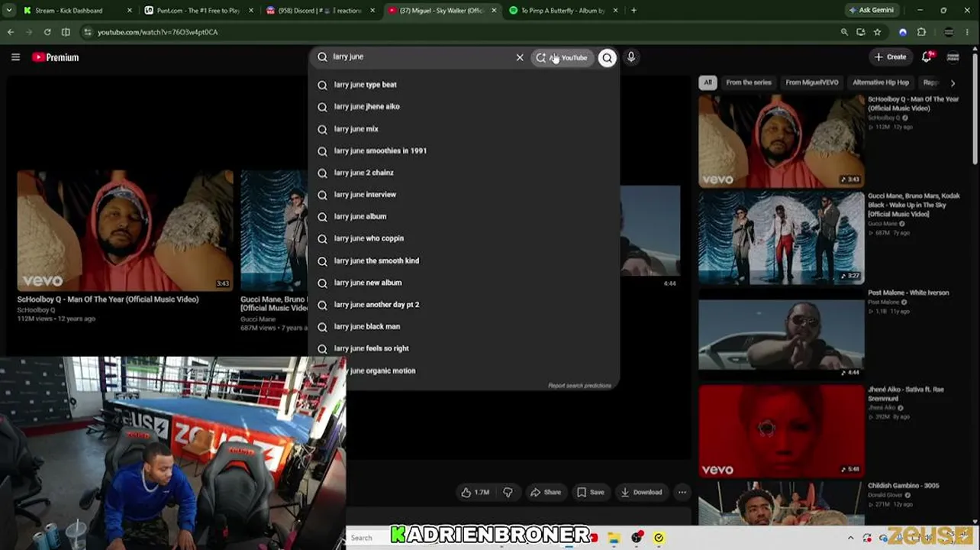Image resolution: width=980 pixels, height=550 pixels.
Task: Open a new browser tab
Action: tap(633, 11)
